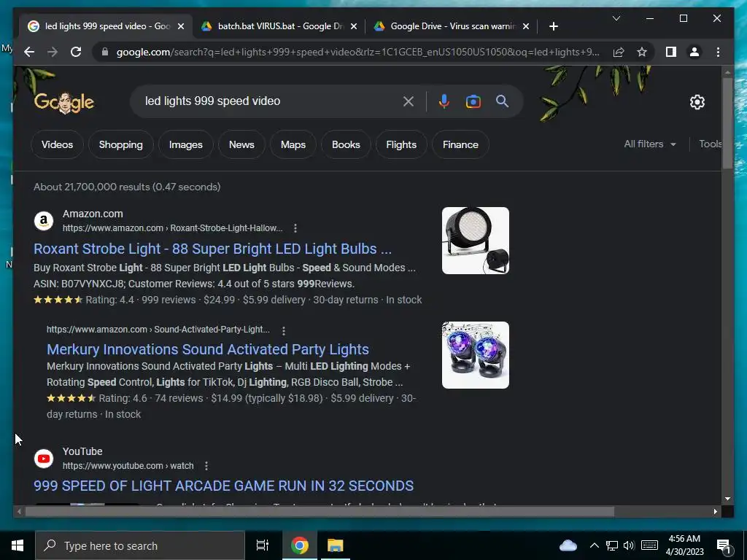Open Roxant Strobe Light result link
Screen dimensions: 747x560
[x=212, y=249]
